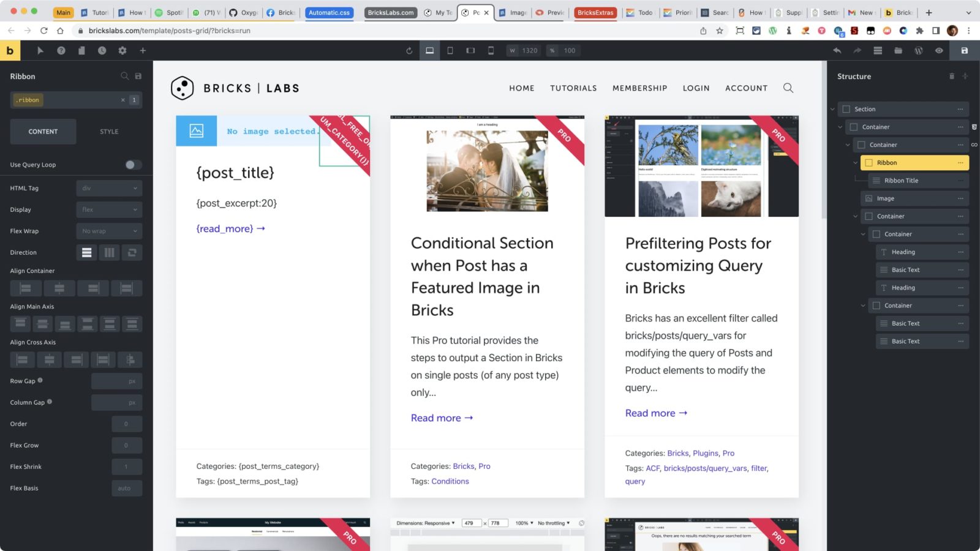Toggle the Use Query Loop switch
This screenshot has height=551, width=980.
[x=133, y=165]
